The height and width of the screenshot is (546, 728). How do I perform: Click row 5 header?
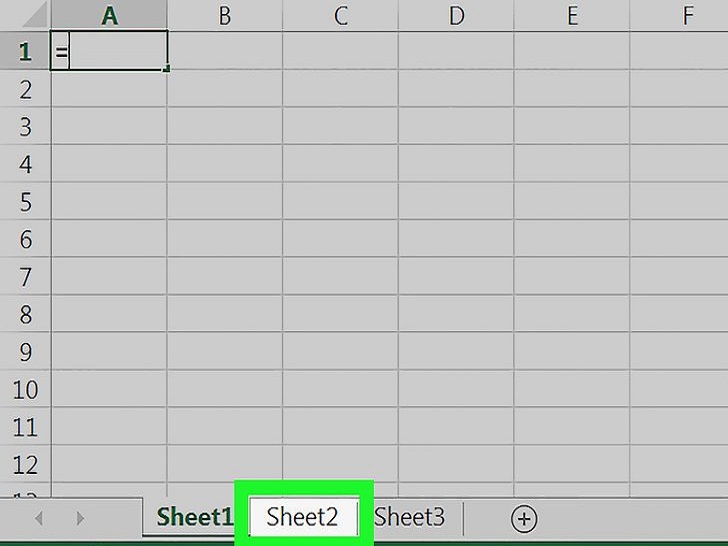point(25,202)
